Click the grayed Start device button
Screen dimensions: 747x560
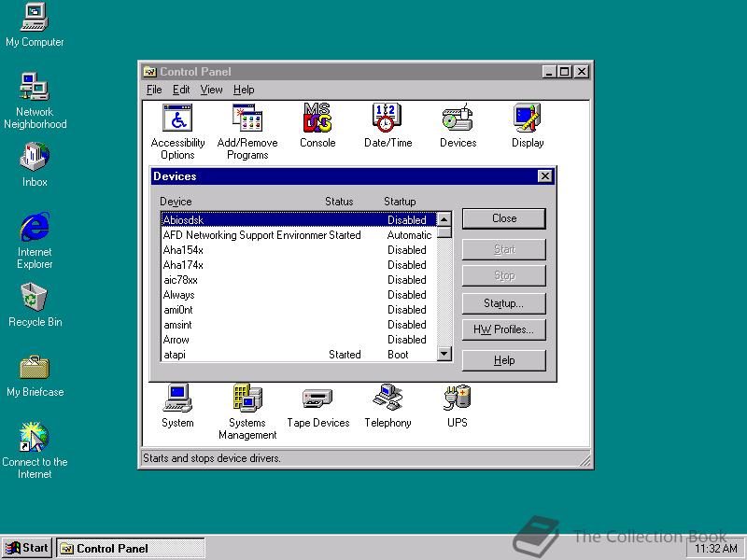pos(504,249)
